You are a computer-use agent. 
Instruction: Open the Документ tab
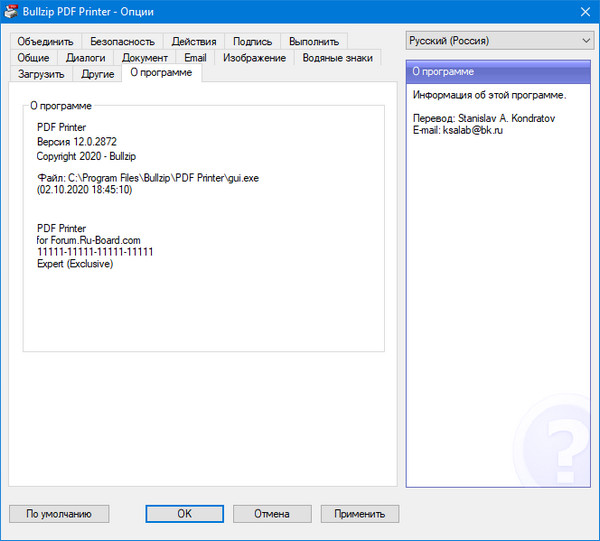[x=145, y=58]
